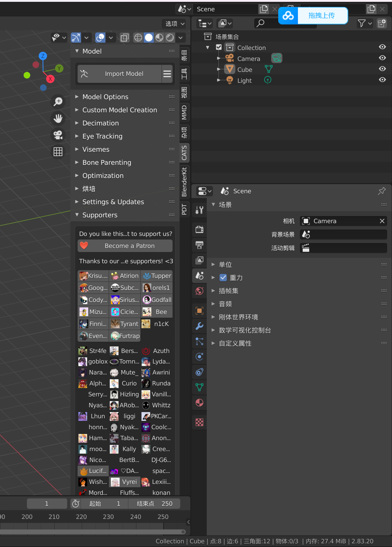Image resolution: width=392 pixels, height=547 pixels.
Task: Open Tool properties tab icon
Action: point(199,210)
